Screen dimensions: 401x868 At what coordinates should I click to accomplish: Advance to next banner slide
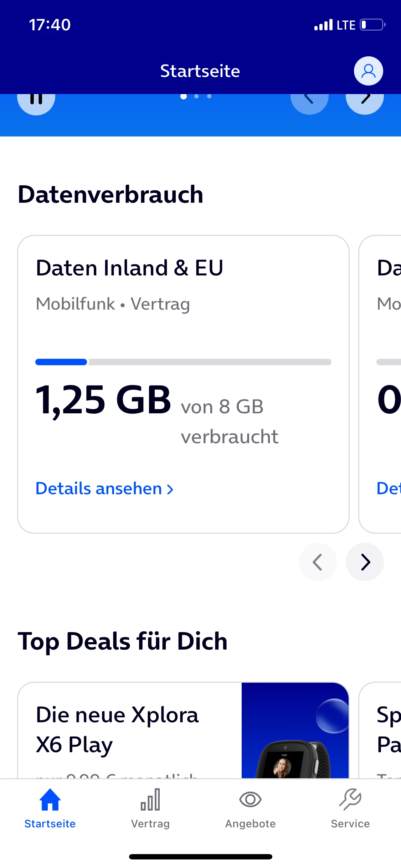365,102
